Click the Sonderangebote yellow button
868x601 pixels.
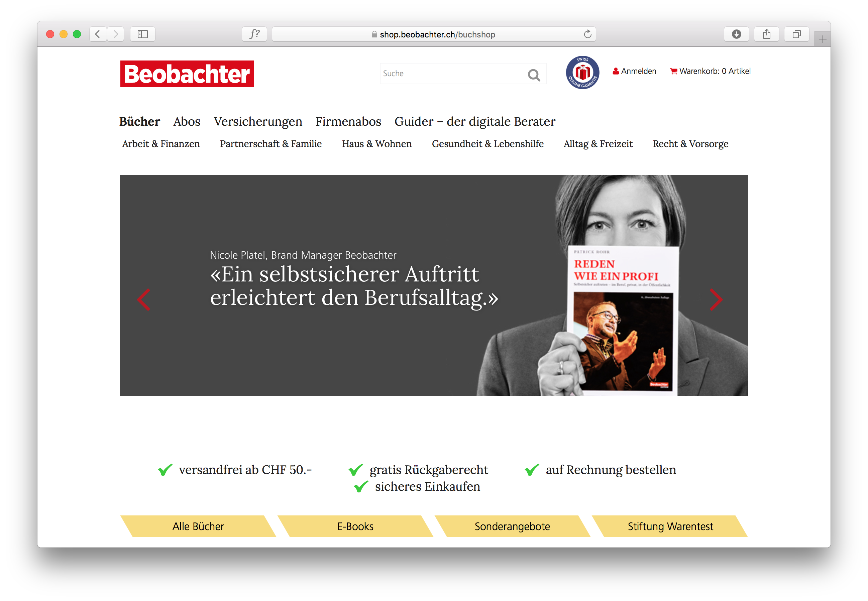pyautogui.click(x=512, y=526)
